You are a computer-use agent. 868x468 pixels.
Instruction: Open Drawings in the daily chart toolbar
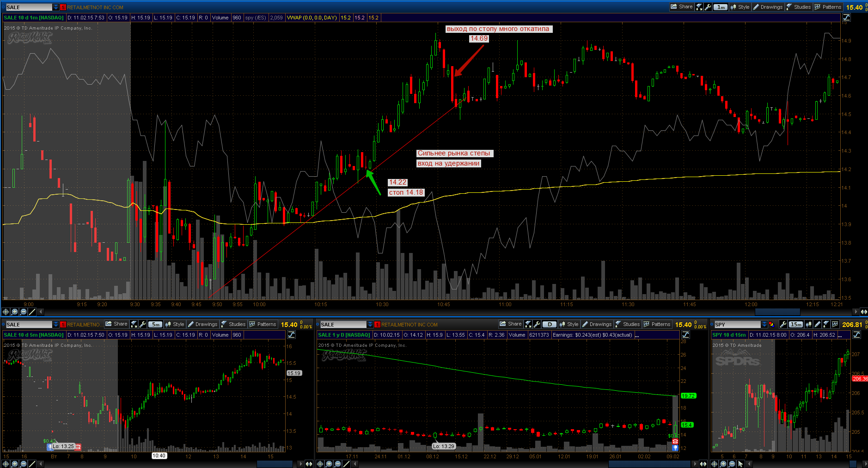tap(597, 324)
